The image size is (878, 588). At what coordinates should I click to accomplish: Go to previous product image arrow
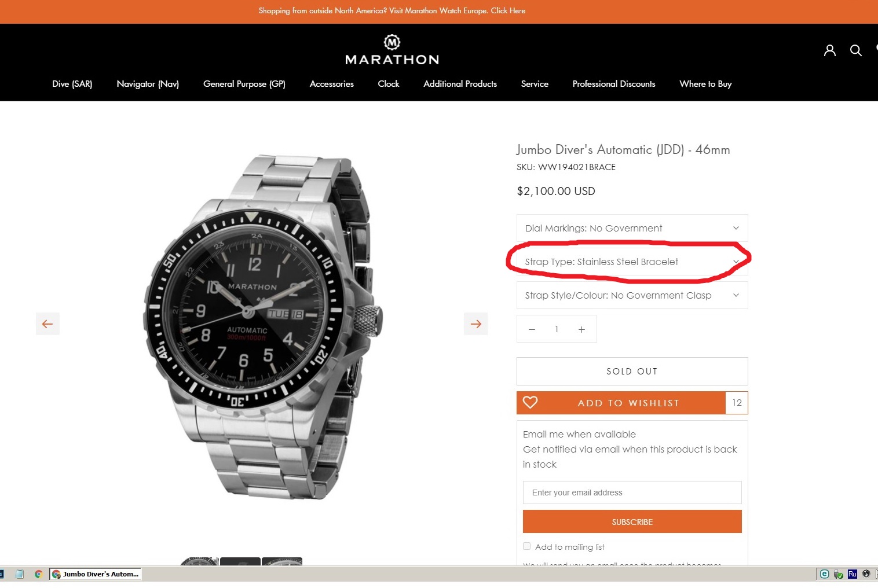pyautogui.click(x=47, y=324)
